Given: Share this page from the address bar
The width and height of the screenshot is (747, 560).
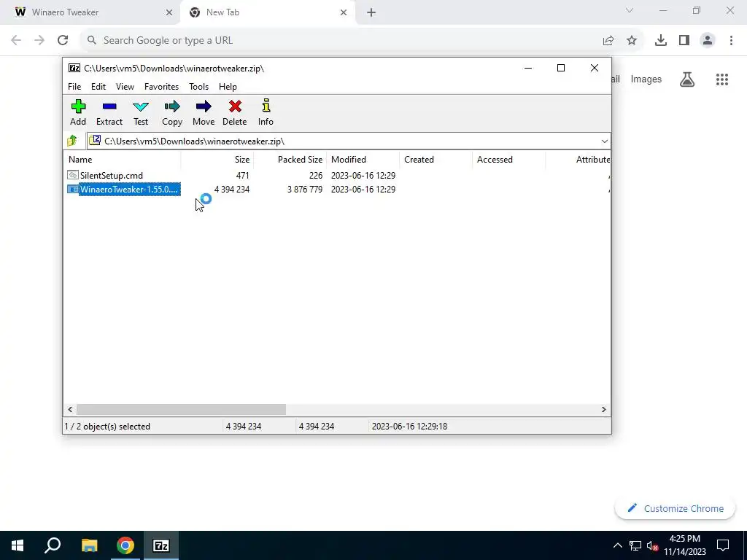Looking at the screenshot, I should click(608, 40).
